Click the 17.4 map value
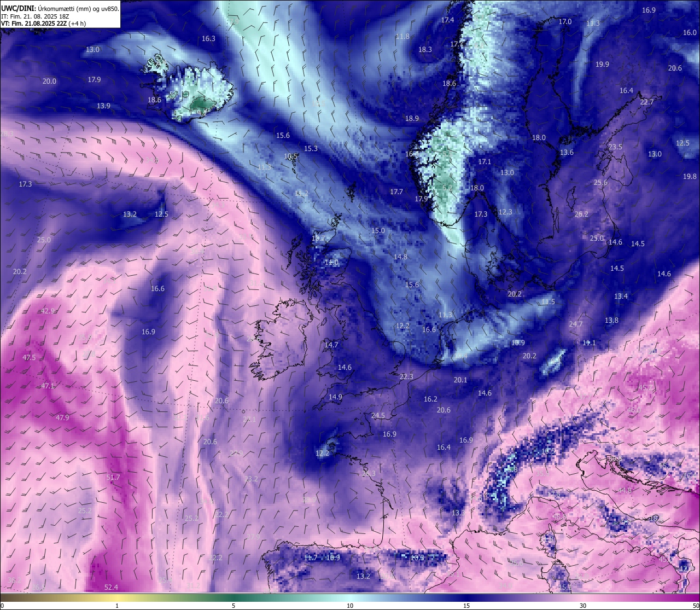This screenshot has width=700, height=610. [447, 20]
